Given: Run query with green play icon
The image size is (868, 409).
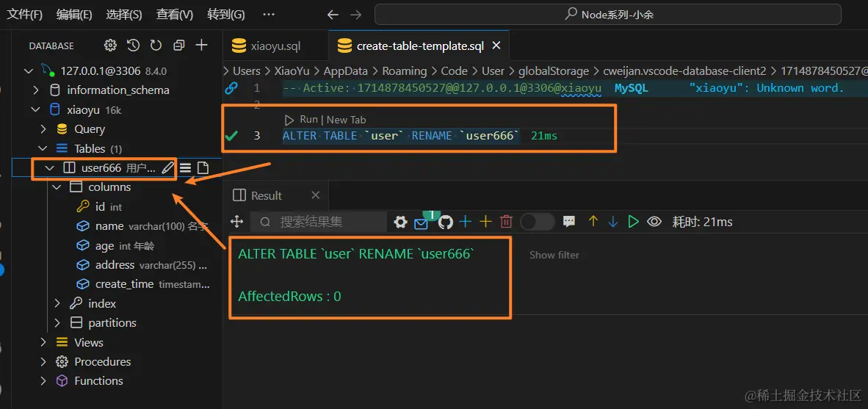Looking at the screenshot, I should [633, 222].
